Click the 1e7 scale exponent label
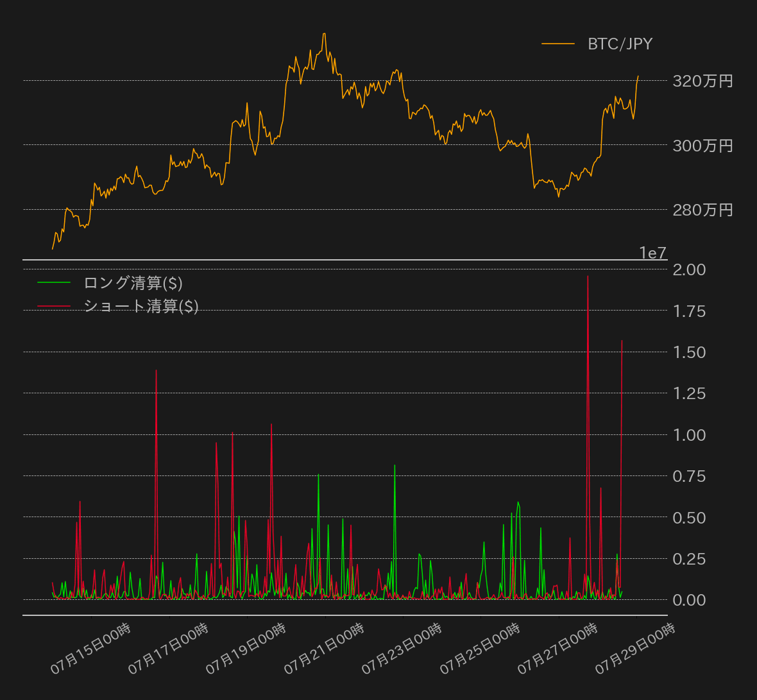The width and height of the screenshot is (757, 700). click(652, 253)
